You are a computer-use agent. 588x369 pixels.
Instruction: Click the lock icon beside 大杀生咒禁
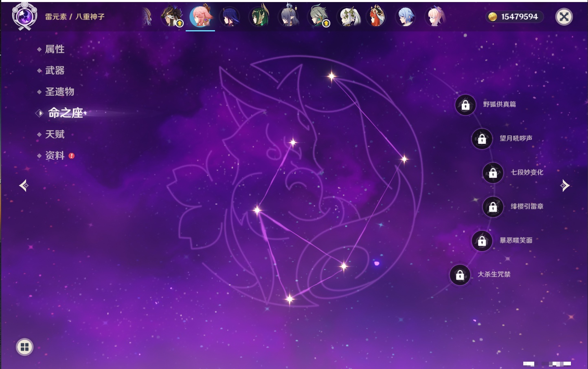click(460, 275)
